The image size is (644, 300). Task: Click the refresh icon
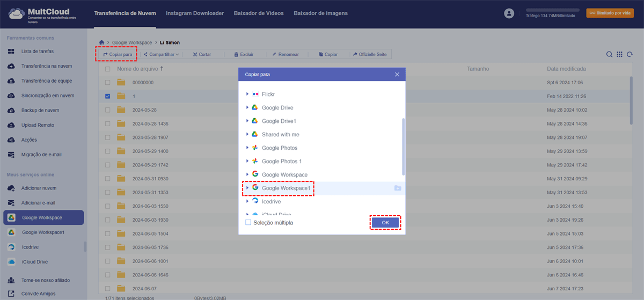point(630,54)
